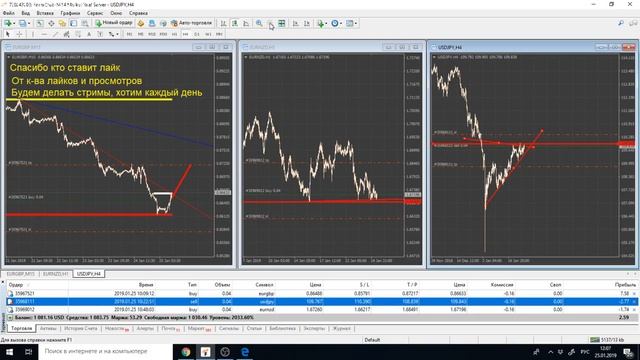Switch chart to line chart icon
The width and height of the screenshot is (640, 360).
point(246,23)
